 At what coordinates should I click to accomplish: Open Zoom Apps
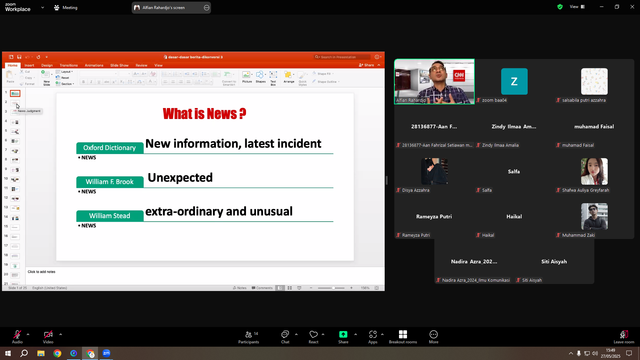pos(373,337)
